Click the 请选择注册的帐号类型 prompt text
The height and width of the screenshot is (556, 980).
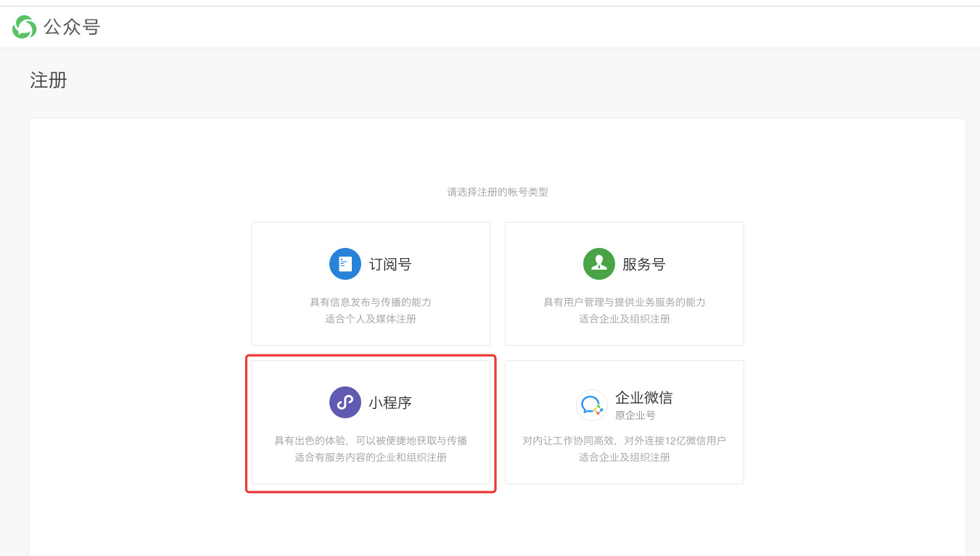click(498, 192)
